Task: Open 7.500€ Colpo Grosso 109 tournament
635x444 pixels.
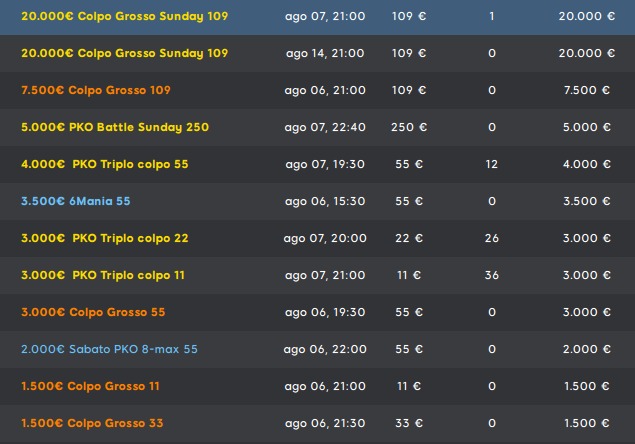Action: [318, 90]
